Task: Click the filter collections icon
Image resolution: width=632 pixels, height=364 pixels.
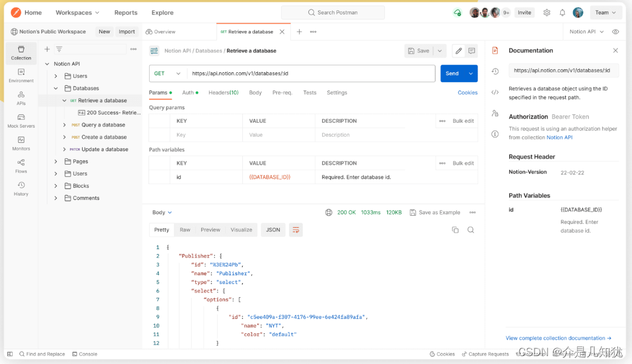Action: coord(59,49)
